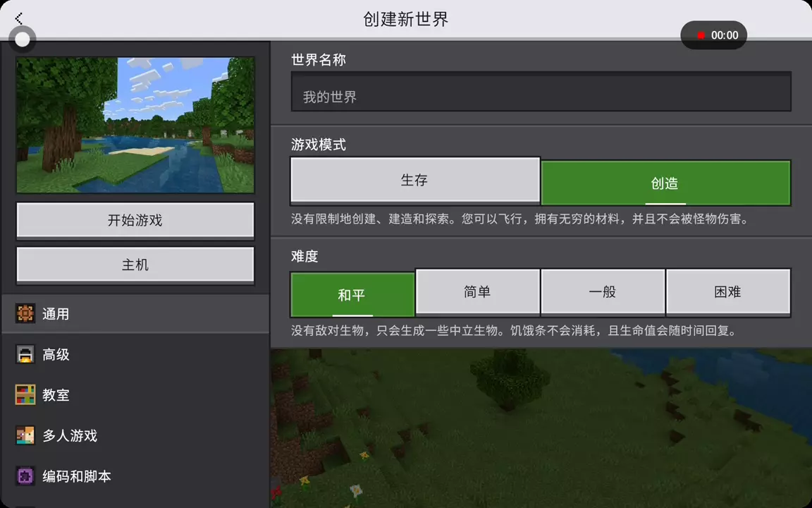
Task: Click the 没有敌对生物 difficulty description text
Action: 514,330
